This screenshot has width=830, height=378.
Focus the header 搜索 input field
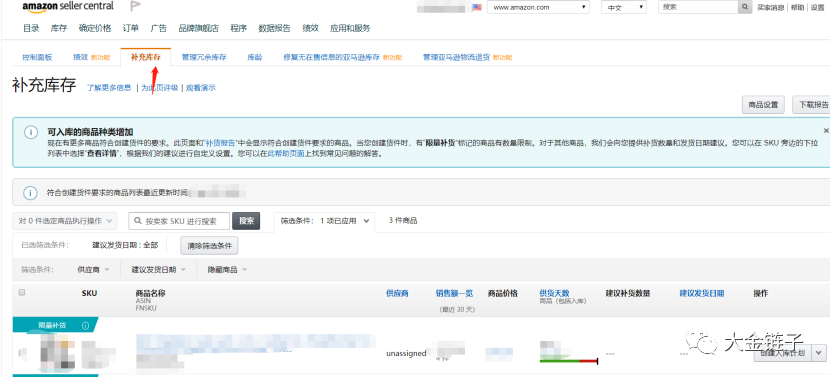coord(698,7)
